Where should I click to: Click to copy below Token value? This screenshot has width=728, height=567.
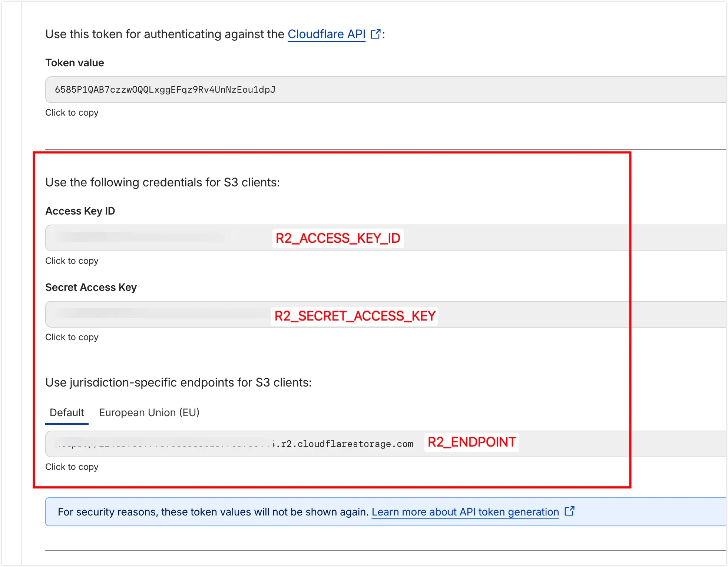tap(72, 113)
